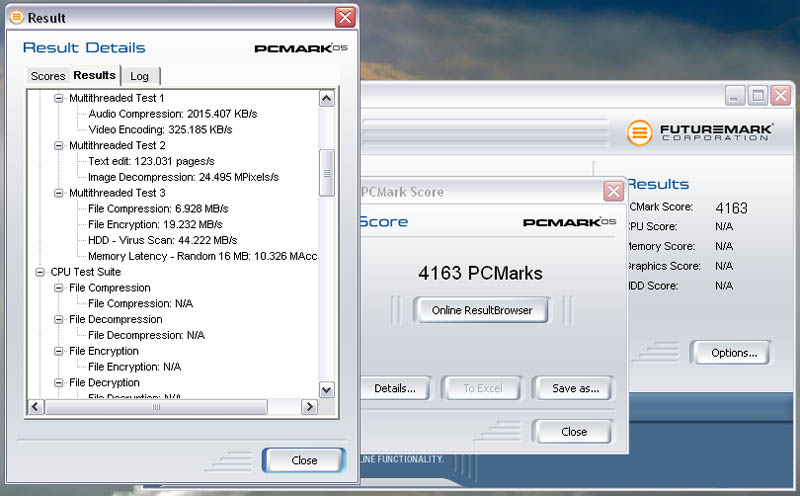Collapse the File Encryption group
This screenshot has width=800, height=496.
pos(59,351)
